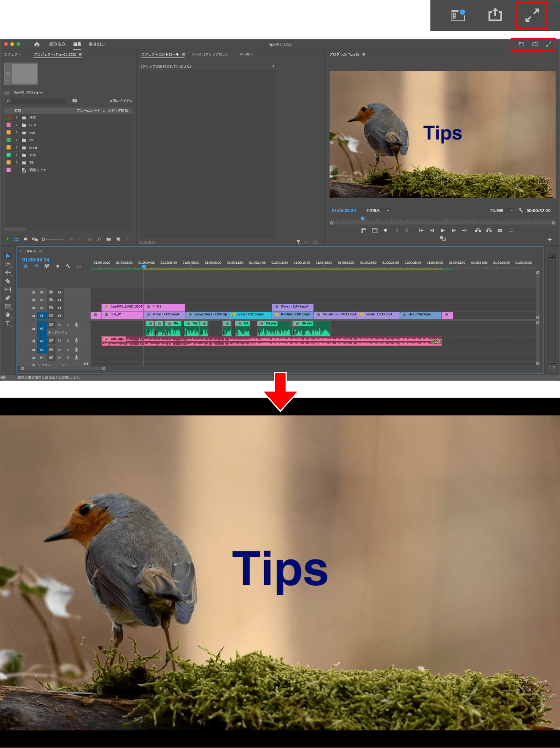This screenshot has height=748, width=560.
Task: Toggle Snap magnet in timeline
Action: click(x=36, y=266)
